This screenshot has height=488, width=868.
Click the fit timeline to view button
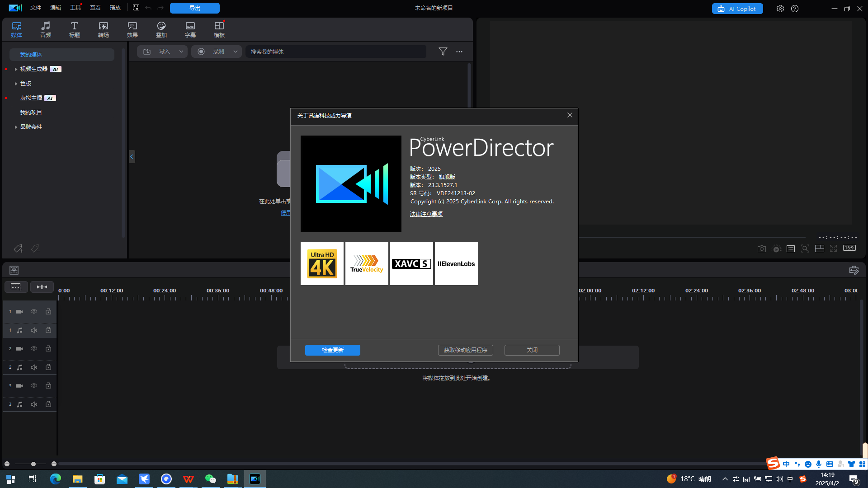click(42, 287)
